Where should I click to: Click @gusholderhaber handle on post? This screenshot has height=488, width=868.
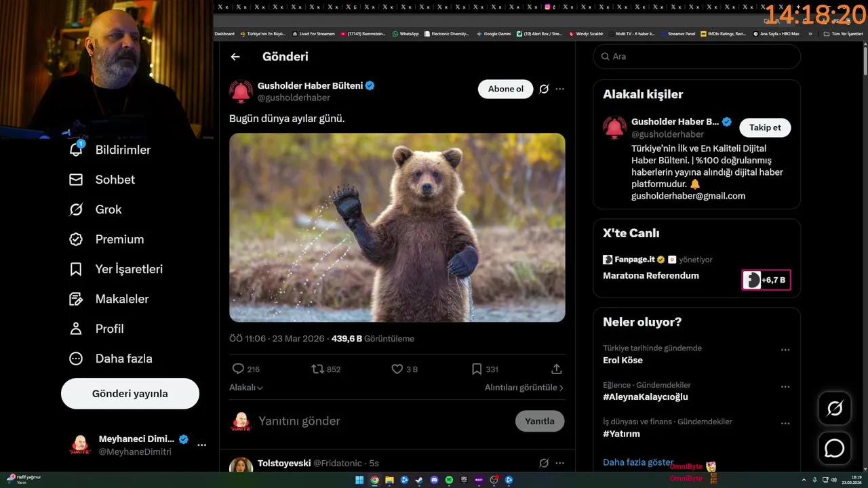pyautogui.click(x=294, y=98)
